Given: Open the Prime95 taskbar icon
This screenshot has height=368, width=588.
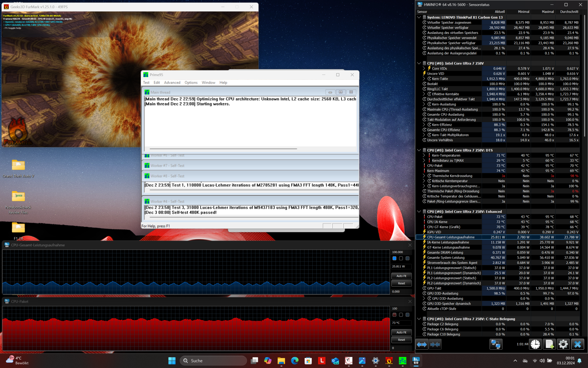Looking at the screenshot, I should [x=402, y=361].
